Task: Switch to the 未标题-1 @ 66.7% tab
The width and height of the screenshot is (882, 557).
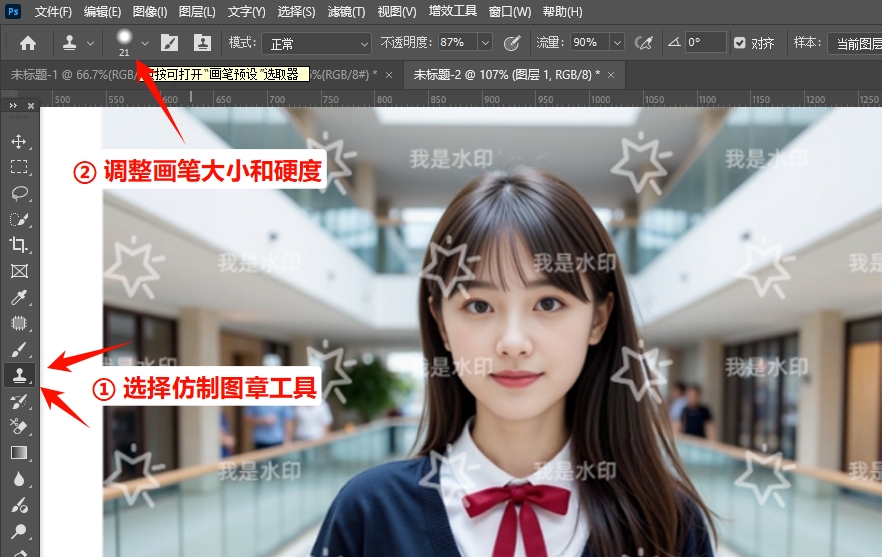Action: click(72, 75)
